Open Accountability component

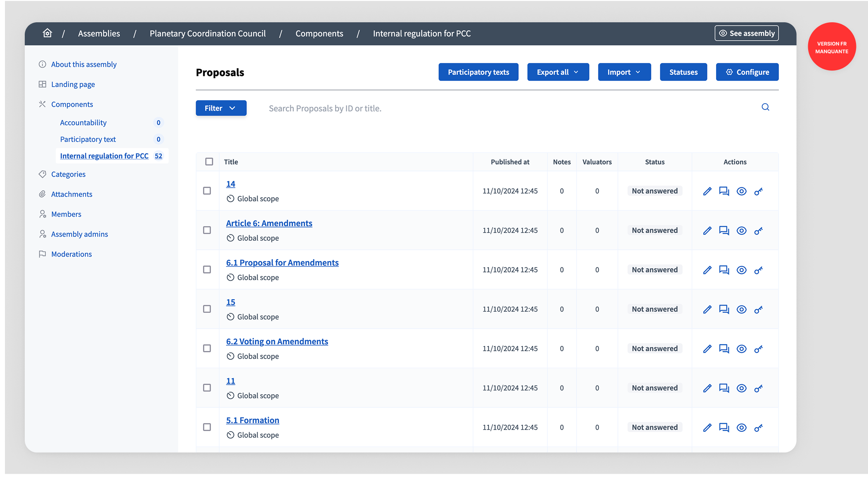(83, 123)
